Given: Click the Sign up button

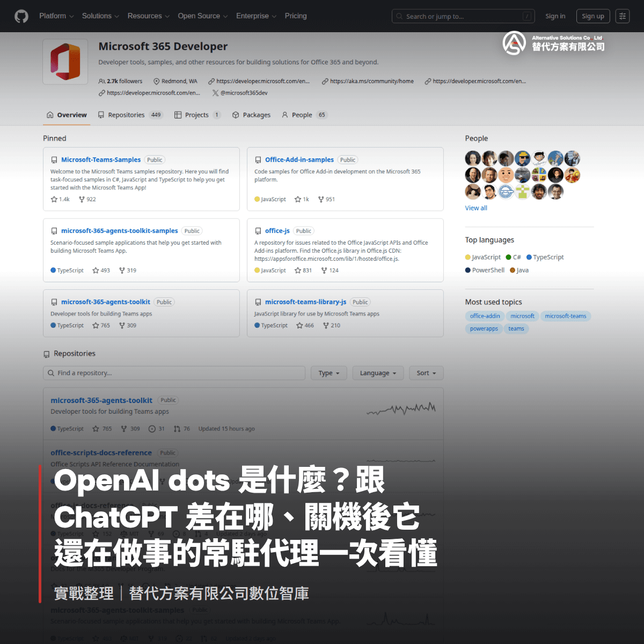Looking at the screenshot, I should coord(593,16).
